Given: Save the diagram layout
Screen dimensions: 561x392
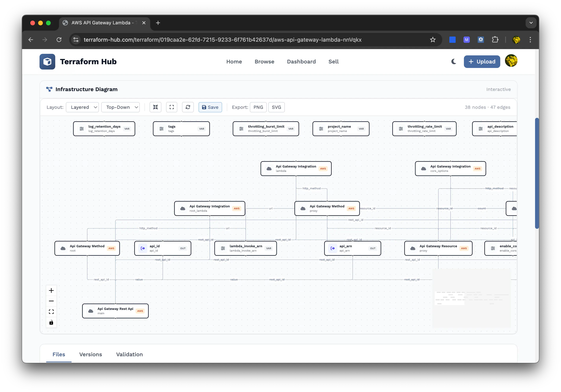Looking at the screenshot, I should [210, 107].
